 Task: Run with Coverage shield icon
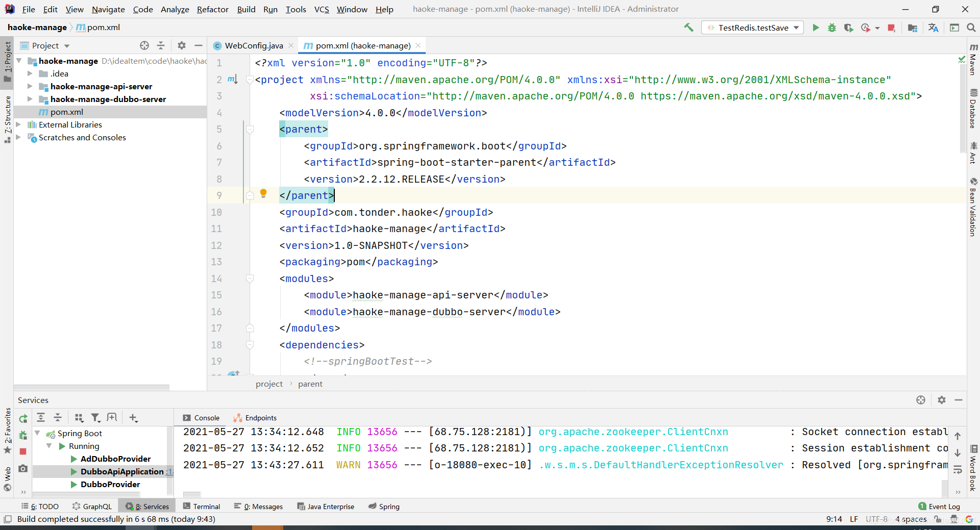(848, 28)
